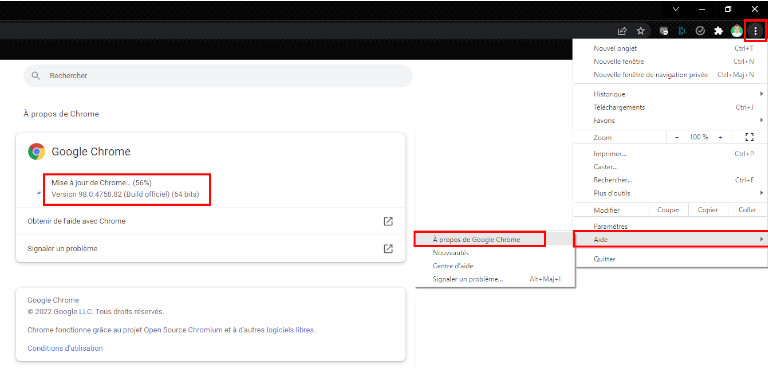Choose Centre d'aide in Aide submenu
This screenshot has width=768, height=381.
(495, 266)
